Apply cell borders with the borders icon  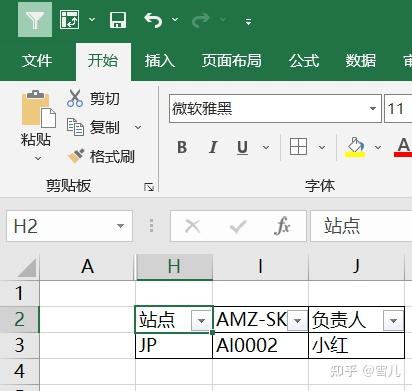(x=298, y=147)
